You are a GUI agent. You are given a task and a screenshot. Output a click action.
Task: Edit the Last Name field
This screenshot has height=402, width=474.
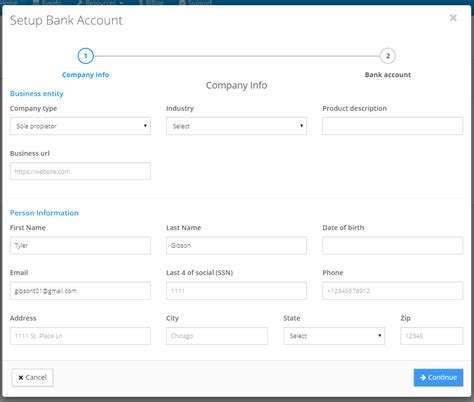point(236,246)
